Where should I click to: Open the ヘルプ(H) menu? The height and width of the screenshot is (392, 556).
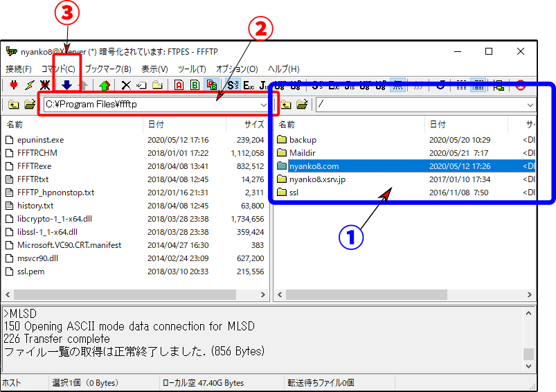[284, 69]
